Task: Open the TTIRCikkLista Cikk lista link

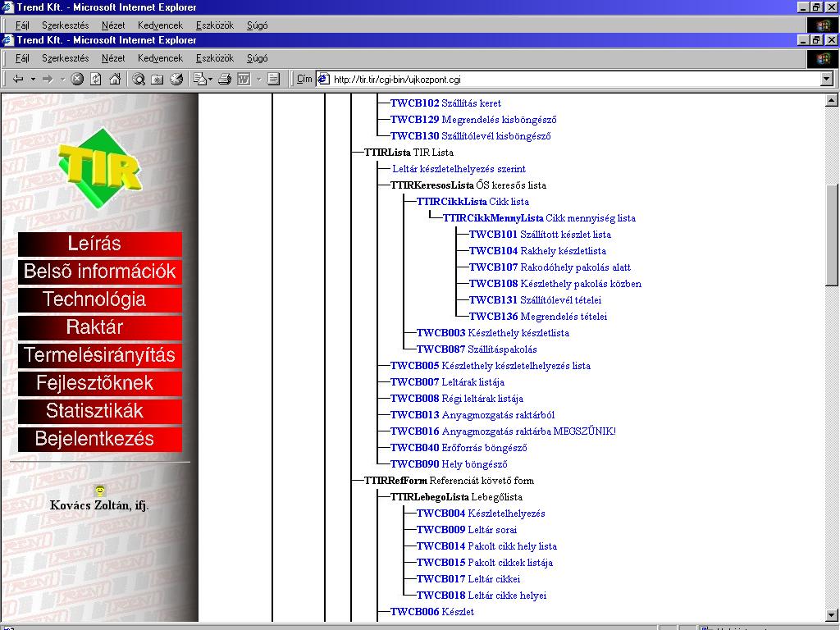Action: tap(472, 202)
